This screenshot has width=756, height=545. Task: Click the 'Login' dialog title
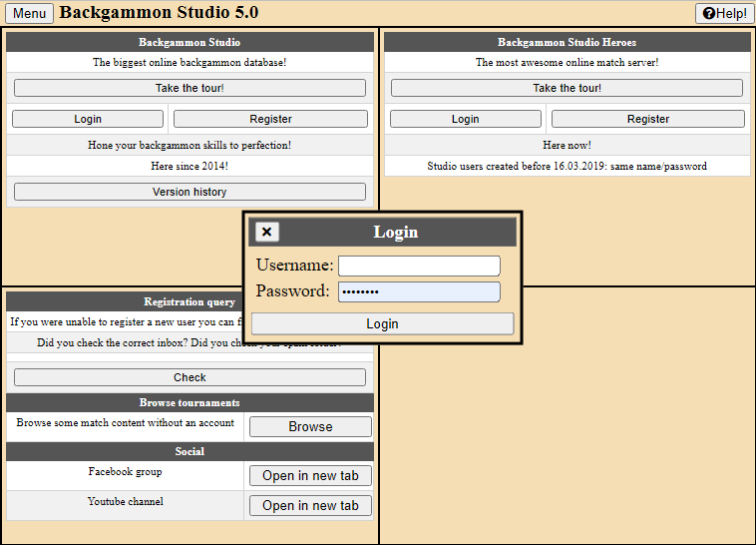pyautogui.click(x=396, y=233)
